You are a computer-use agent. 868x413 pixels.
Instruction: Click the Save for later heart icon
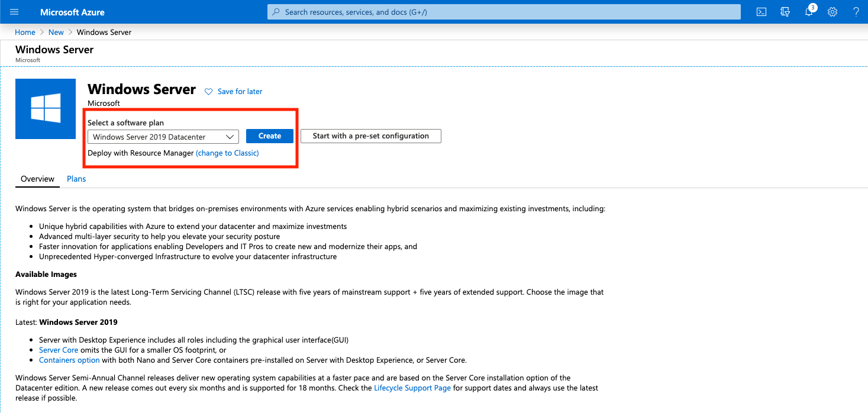point(208,92)
